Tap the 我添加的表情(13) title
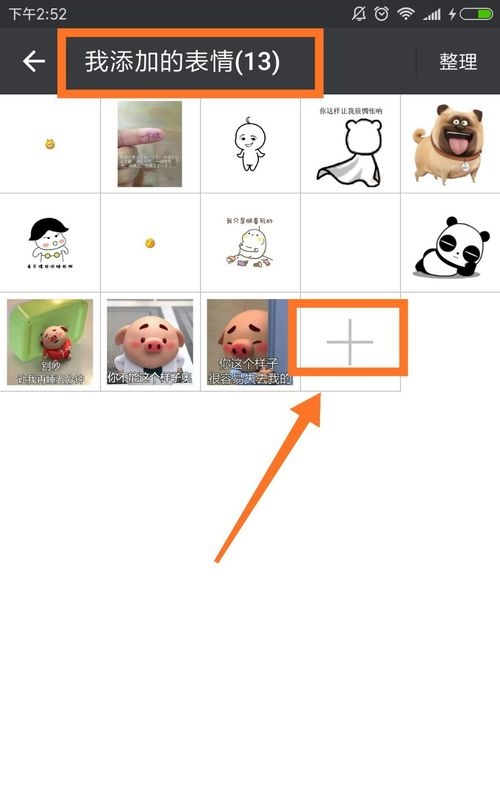The width and height of the screenshot is (500, 790). [x=182, y=61]
